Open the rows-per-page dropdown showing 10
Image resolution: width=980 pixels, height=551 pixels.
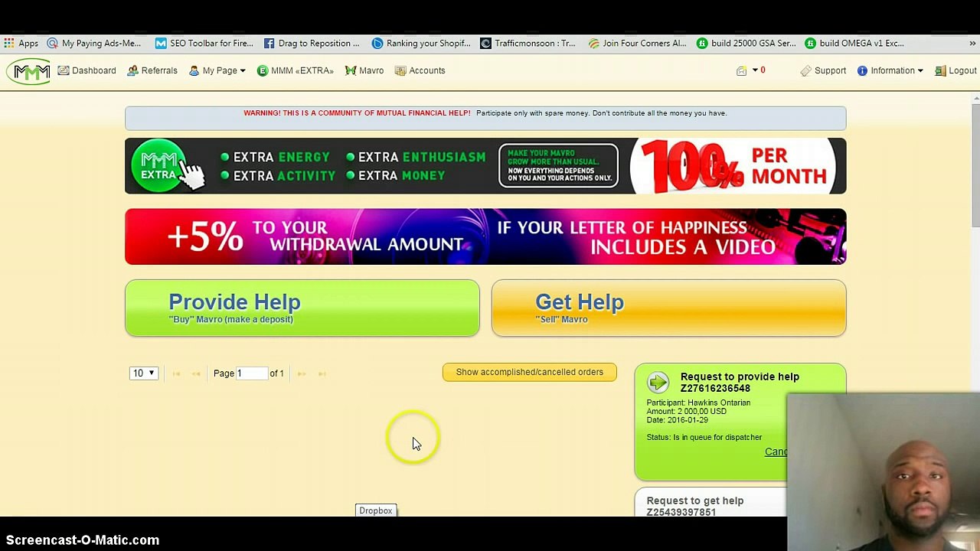pyautogui.click(x=143, y=373)
